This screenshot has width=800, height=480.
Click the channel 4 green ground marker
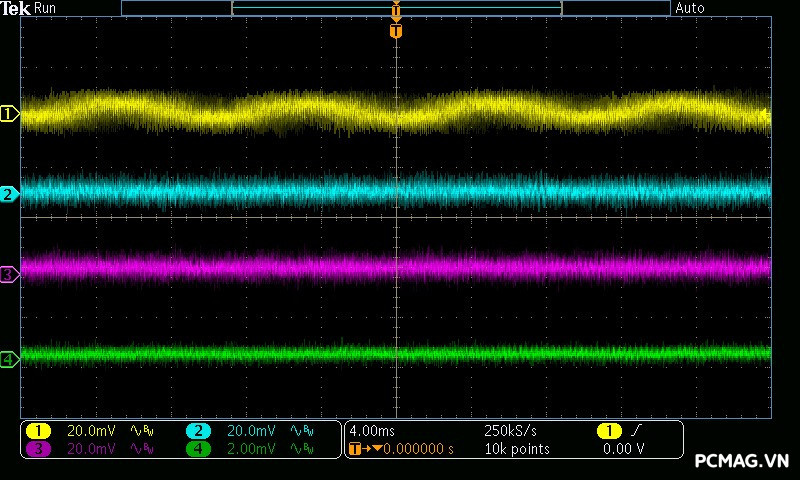(x=9, y=358)
